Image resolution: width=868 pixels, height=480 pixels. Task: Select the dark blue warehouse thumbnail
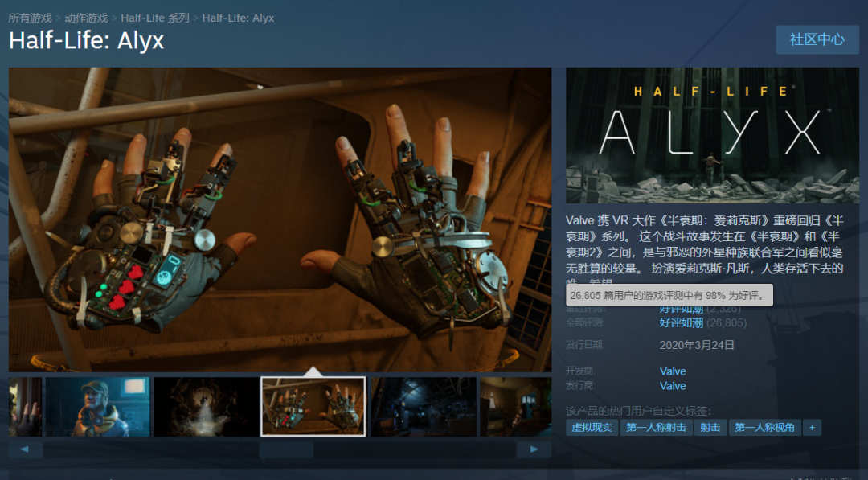point(424,407)
